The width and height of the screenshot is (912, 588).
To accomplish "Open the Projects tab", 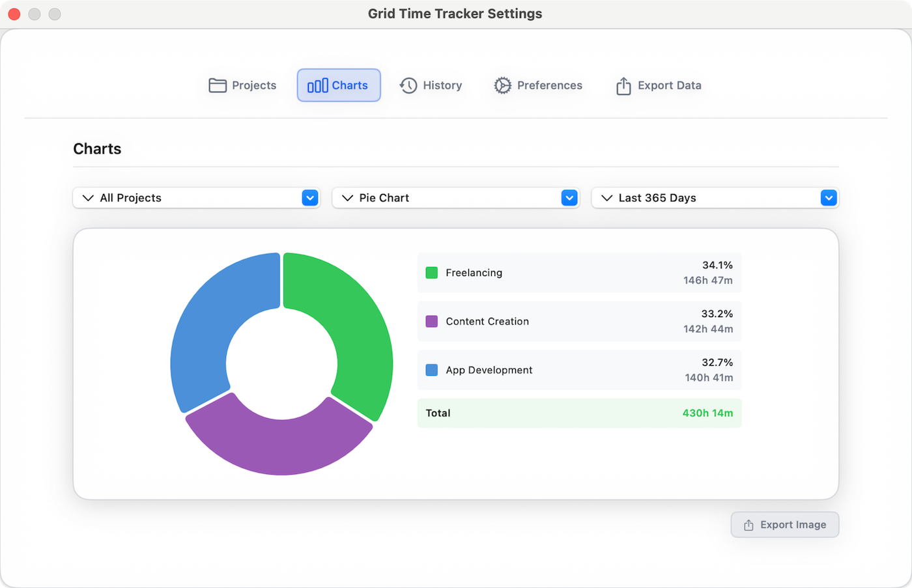I will [x=242, y=85].
